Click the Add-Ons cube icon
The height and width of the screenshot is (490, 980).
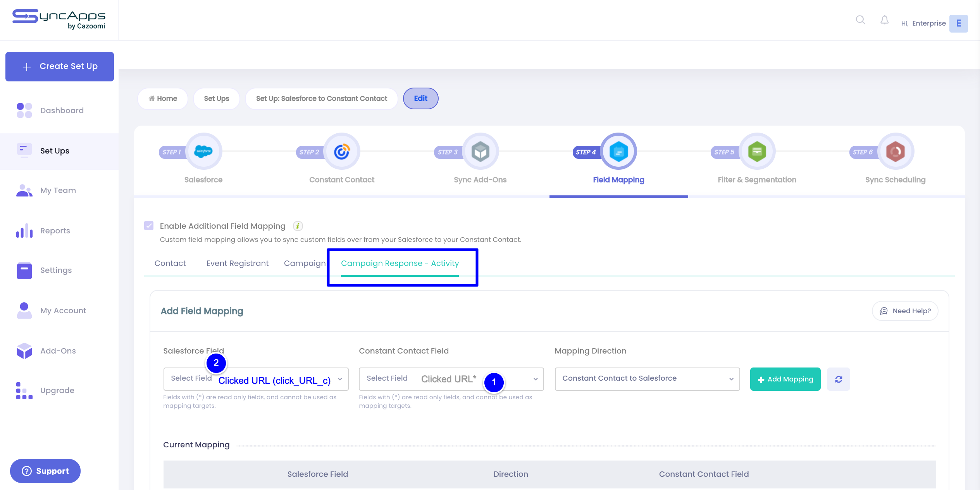[x=24, y=351]
